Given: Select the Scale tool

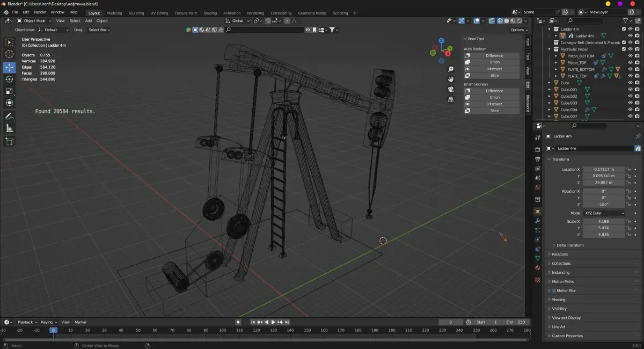Looking at the screenshot, I should pyautogui.click(x=9, y=91).
